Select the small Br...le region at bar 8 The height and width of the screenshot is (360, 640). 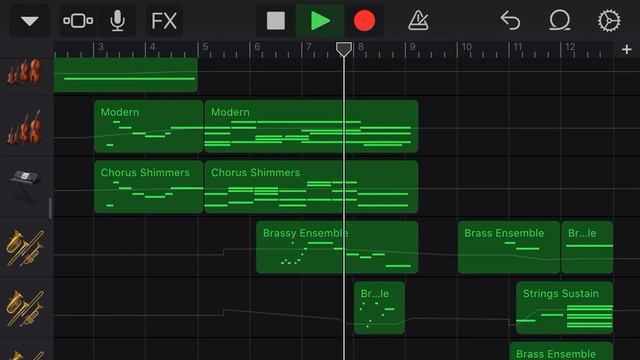point(380,307)
